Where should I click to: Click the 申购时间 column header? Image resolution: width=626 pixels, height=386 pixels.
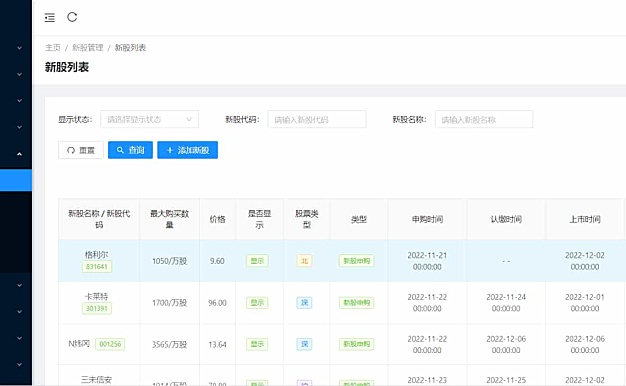click(427, 219)
